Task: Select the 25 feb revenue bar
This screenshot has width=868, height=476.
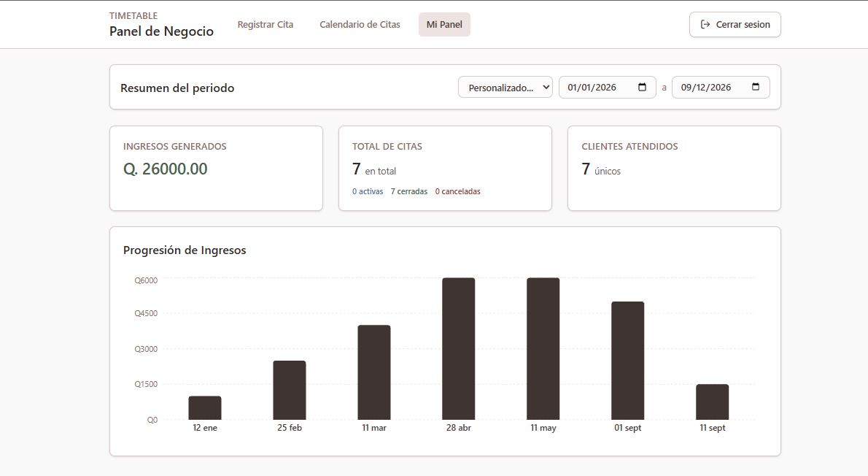Action: pyautogui.click(x=290, y=390)
